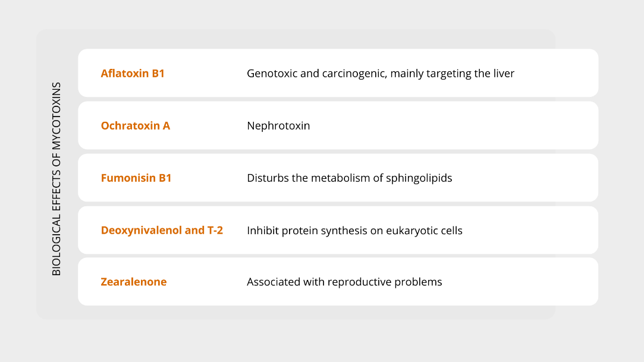Click empty area of Ochratoxin A card
This screenshot has height=362, width=644.
point(452,125)
